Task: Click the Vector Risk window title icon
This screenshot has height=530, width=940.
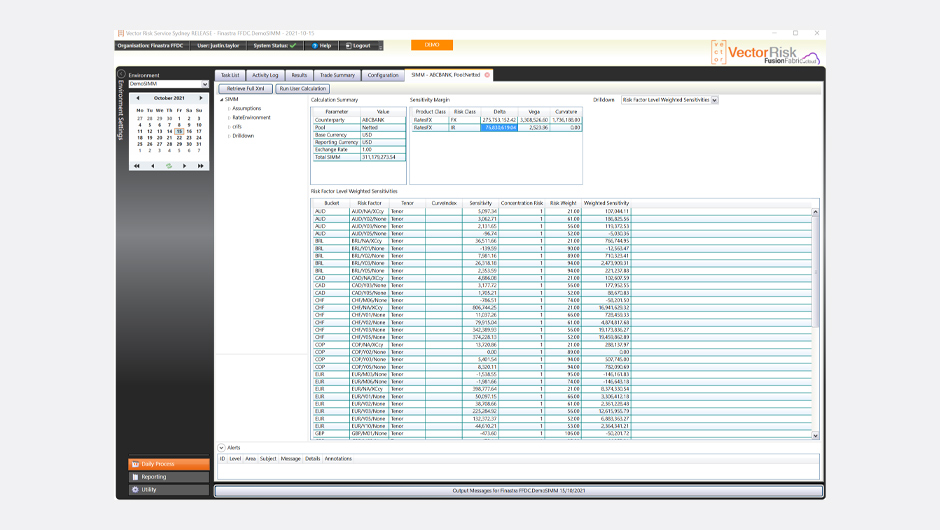Action: point(120,34)
